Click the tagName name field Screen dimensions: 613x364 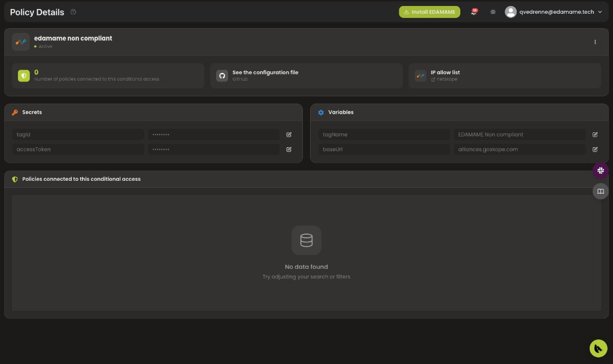(x=384, y=135)
